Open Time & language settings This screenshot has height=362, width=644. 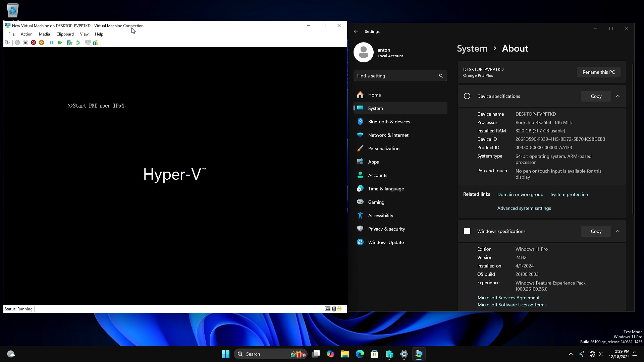tap(400, 189)
